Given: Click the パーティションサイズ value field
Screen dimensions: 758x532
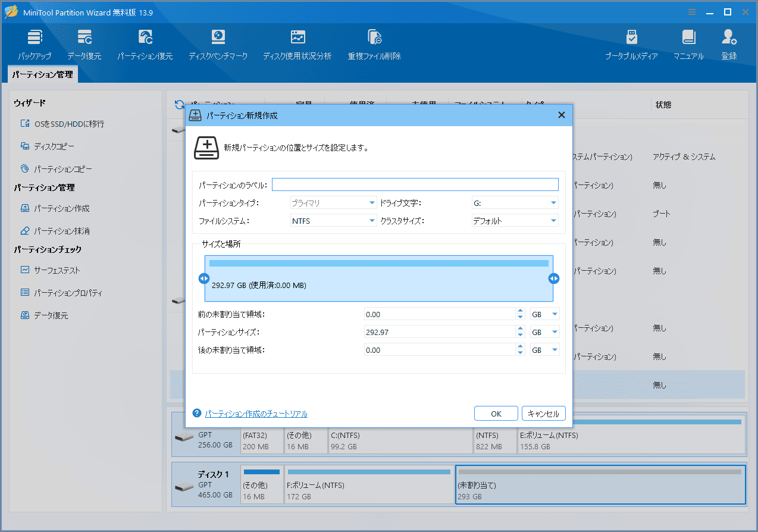Looking at the screenshot, I should tap(440, 332).
